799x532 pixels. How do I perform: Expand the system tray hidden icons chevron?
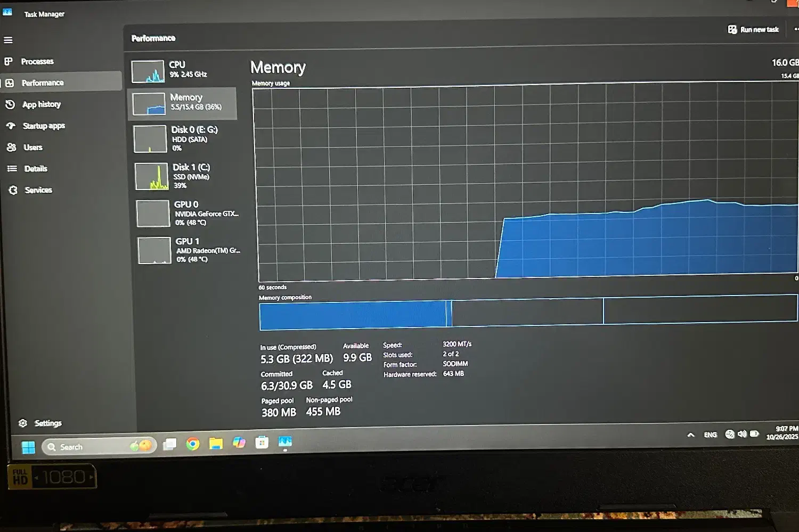pos(691,435)
